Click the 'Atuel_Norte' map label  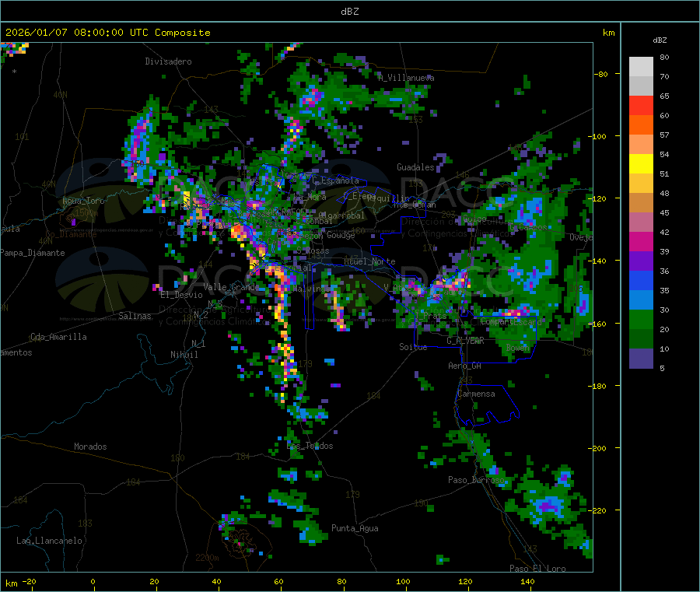tap(369, 261)
